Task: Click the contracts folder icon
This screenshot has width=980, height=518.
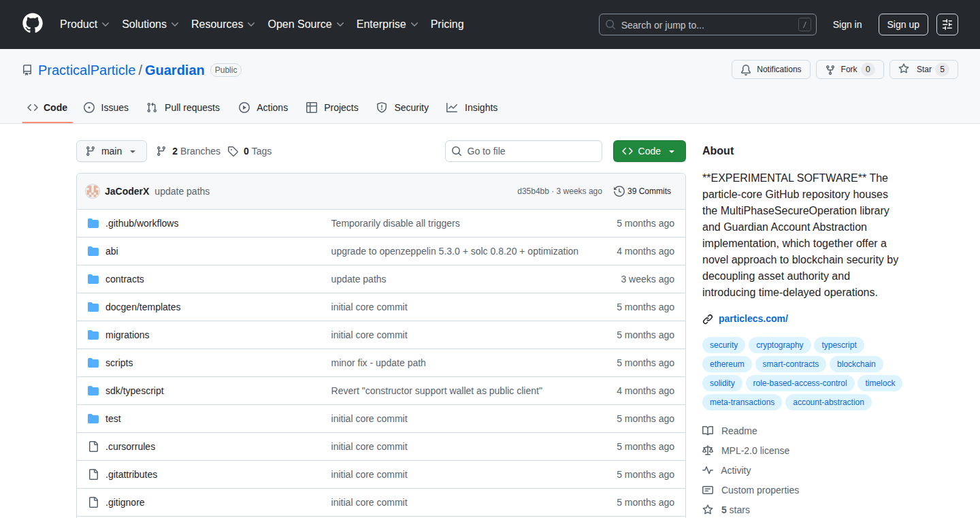Action: click(93, 279)
